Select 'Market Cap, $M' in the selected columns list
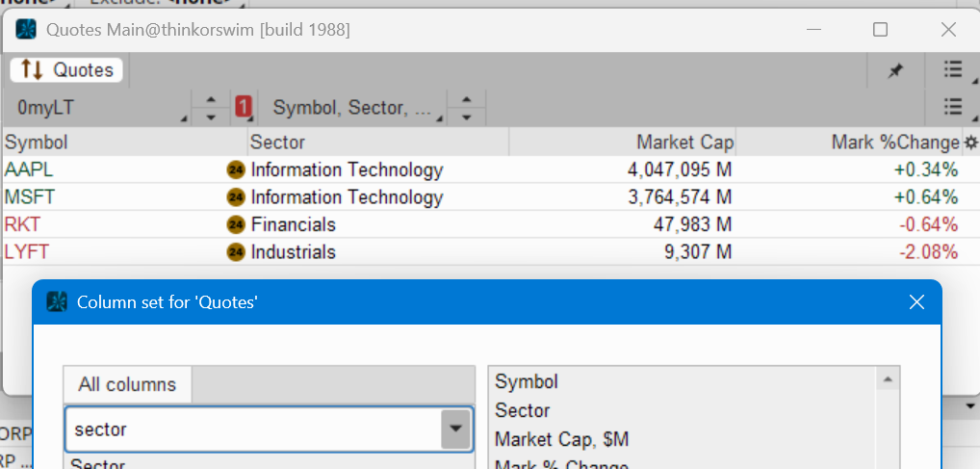This screenshot has width=980, height=469. tap(562, 439)
